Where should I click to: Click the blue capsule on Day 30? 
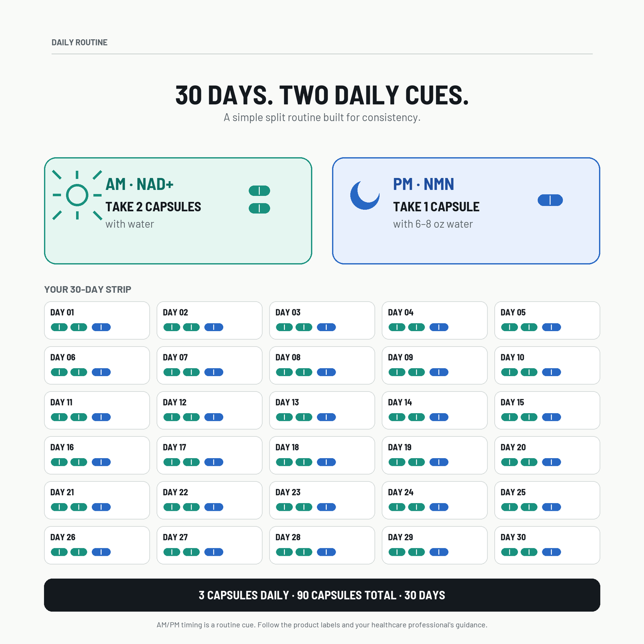551,552
